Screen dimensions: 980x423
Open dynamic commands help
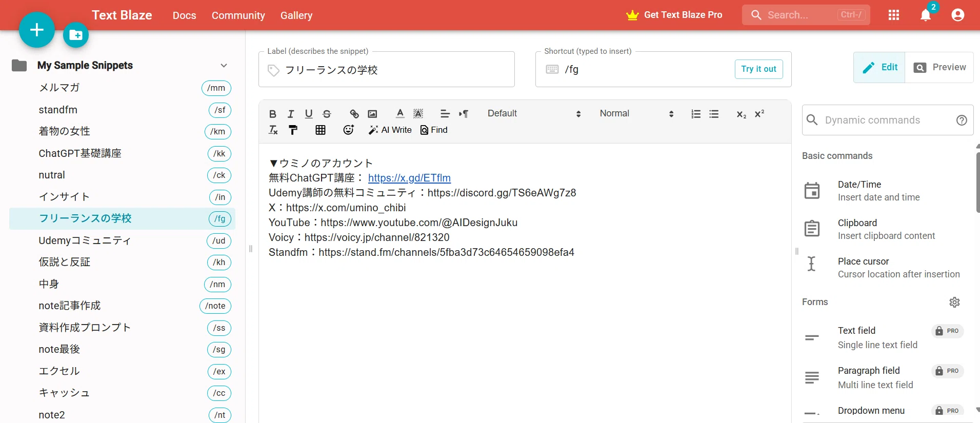pyautogui.click(x=962, y=120)
